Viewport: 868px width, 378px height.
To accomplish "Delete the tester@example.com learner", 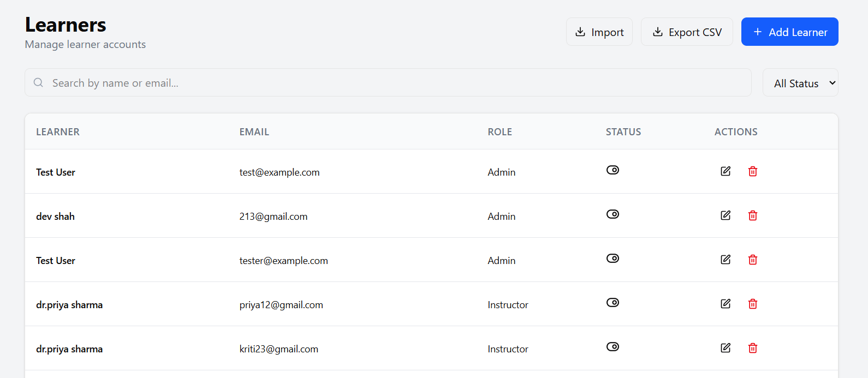I will (753, 260).
